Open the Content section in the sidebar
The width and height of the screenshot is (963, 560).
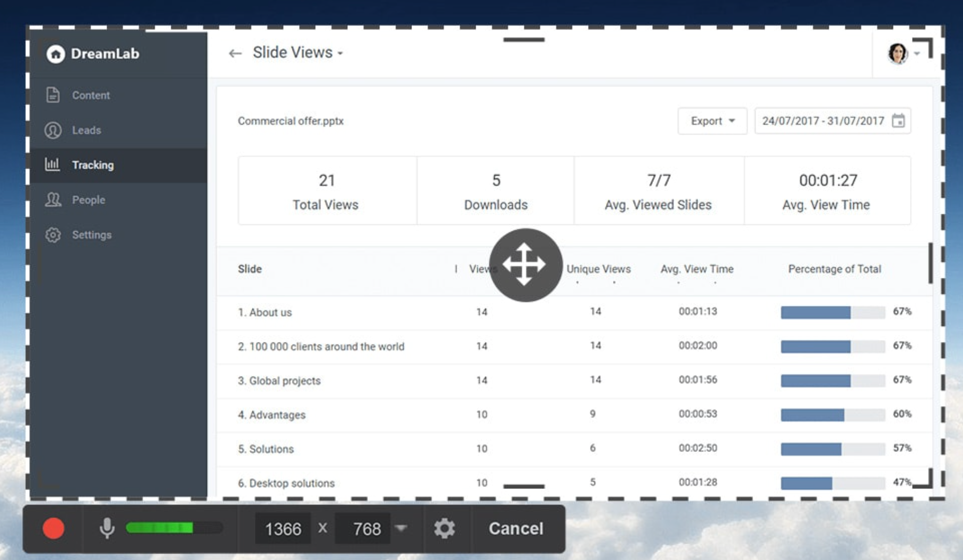point(91,95)
